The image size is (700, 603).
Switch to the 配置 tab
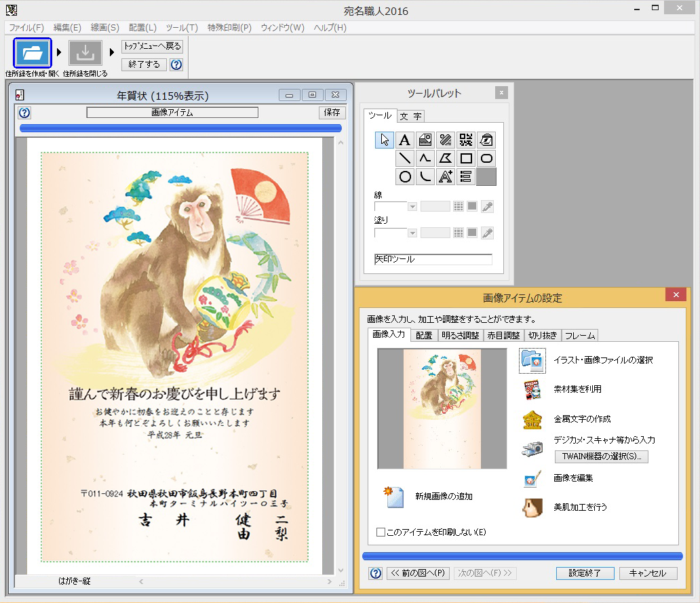424,336
